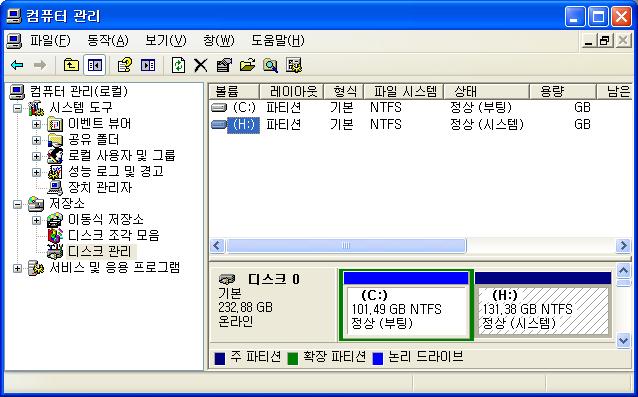Expand the 공유 폴더 node
638x397 pixels.
click(x=36, y=140)
